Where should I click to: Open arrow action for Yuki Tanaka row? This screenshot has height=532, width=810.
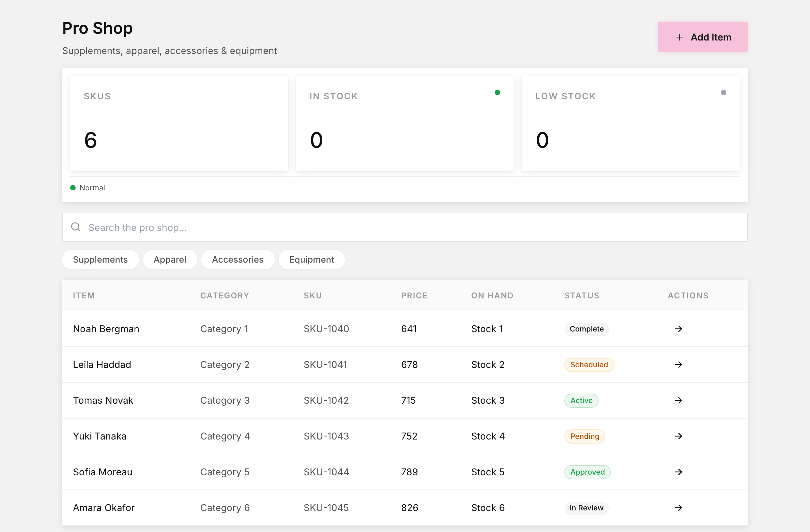coord(678,436)
